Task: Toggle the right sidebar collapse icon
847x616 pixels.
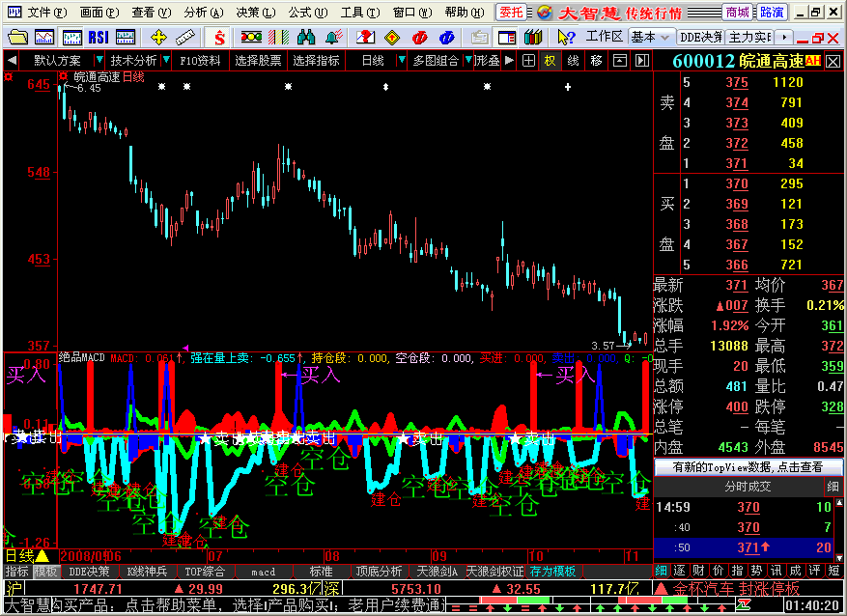Action: 641,61
